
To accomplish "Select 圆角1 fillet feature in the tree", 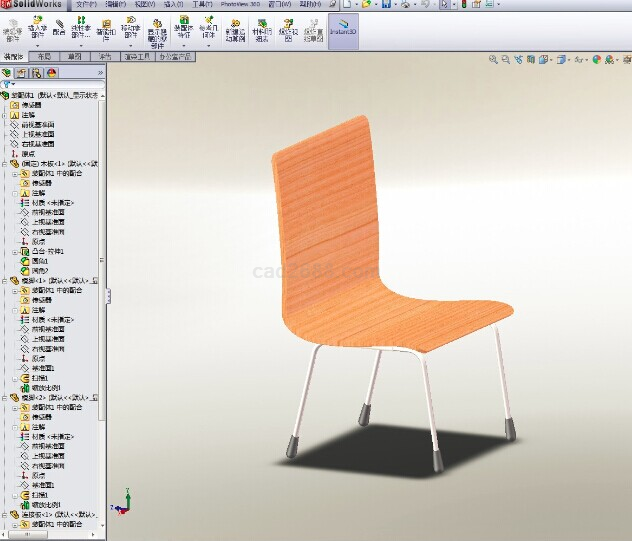I will [x=42, y=261].
